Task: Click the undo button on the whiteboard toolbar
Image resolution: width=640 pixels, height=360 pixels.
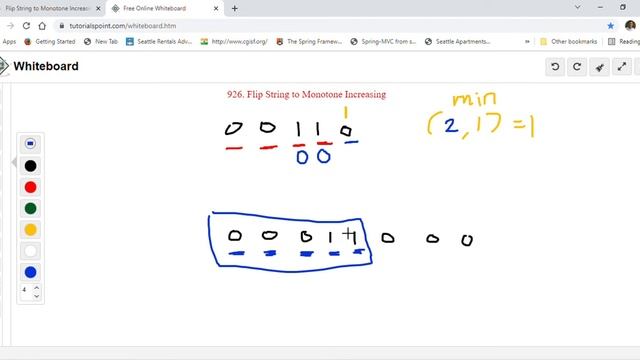Action: point(555,67)
